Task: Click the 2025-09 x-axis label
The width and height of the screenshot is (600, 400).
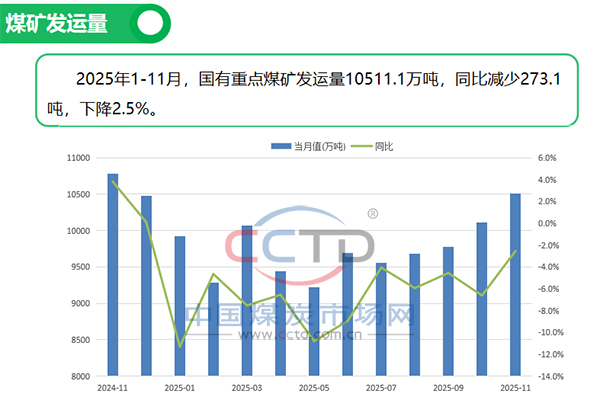Action: (x=448, y=387)
